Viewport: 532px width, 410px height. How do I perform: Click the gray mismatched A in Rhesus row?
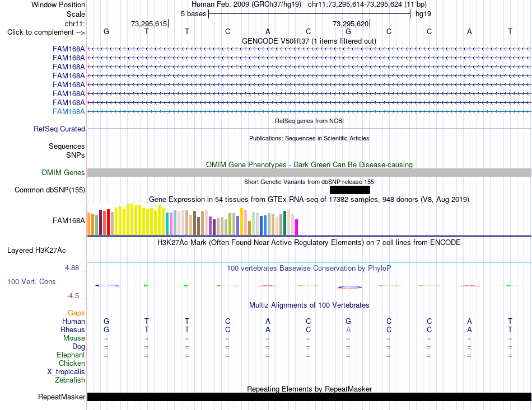pos(348,329)
